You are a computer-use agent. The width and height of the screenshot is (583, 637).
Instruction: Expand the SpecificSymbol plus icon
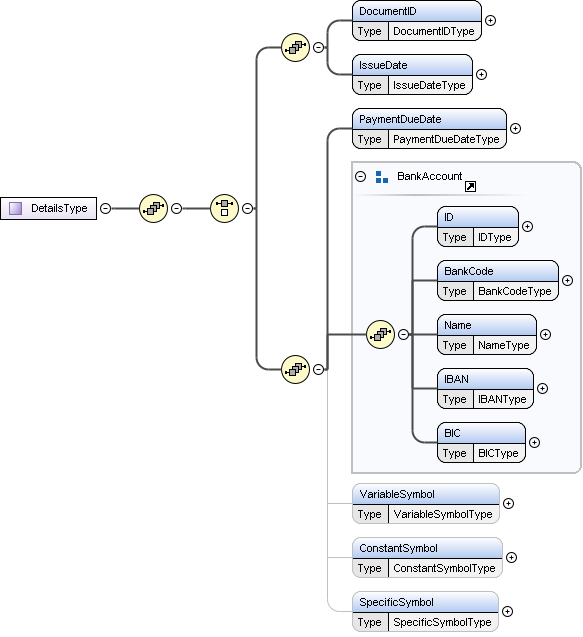[507, 611]
